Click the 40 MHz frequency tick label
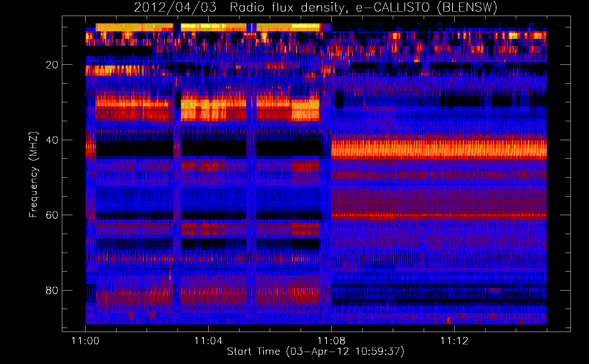589x364 pixels. 52,140
